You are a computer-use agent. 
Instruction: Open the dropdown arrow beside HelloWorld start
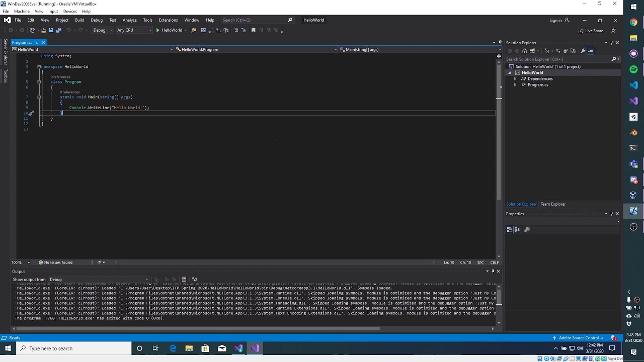click(185, 30)
